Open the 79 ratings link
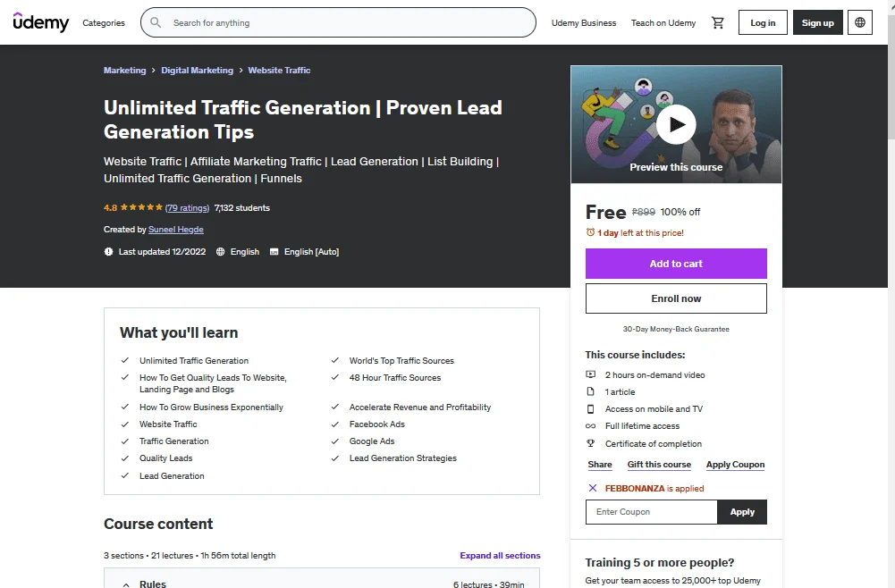Screen dimensions: 895x588 coord(187,207)
